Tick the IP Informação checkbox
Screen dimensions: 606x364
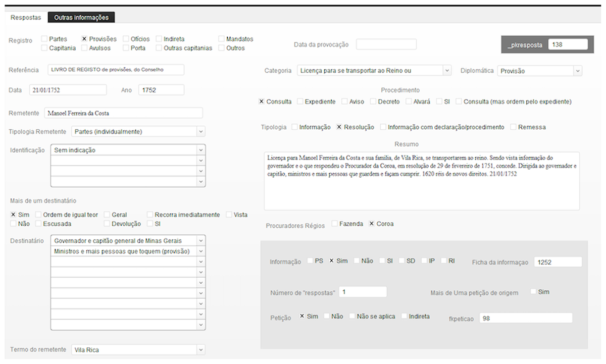coord(424,261)
